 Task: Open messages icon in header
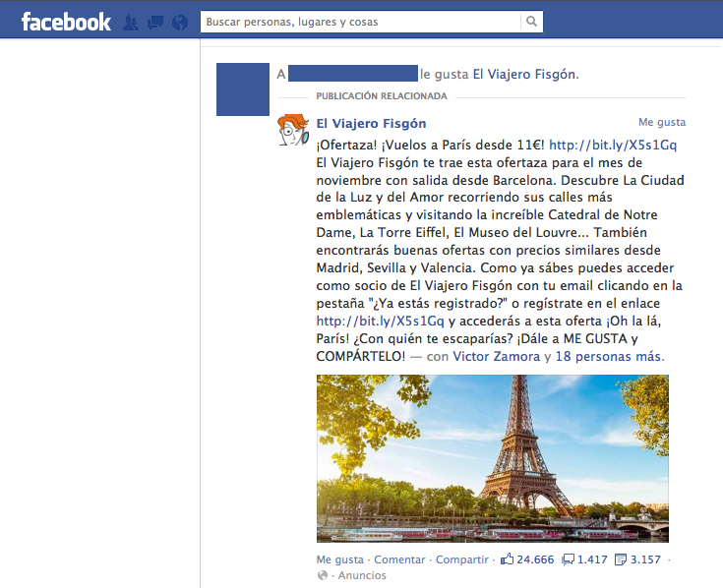155,23
